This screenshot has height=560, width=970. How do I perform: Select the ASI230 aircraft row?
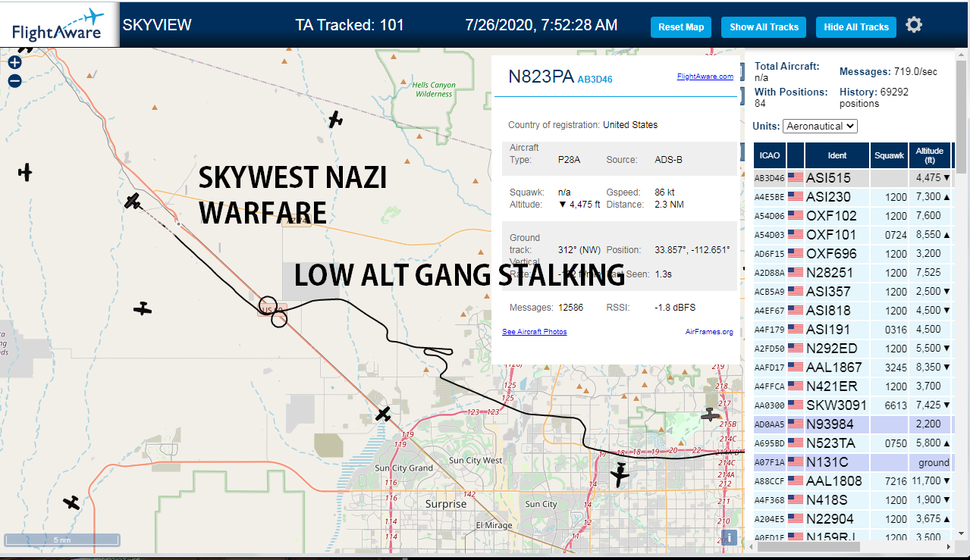coord(852,197)
